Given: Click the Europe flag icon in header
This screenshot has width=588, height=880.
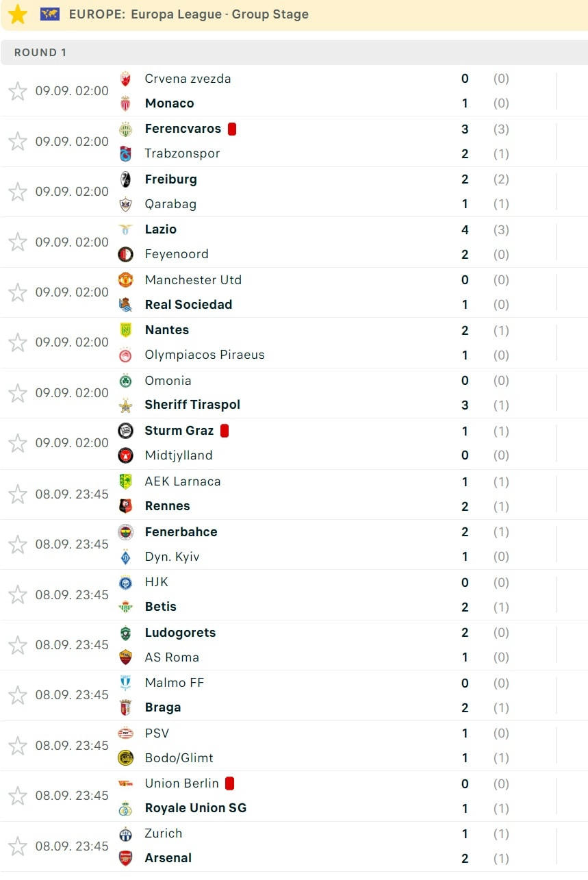Looking at the screenshot, I should [50, 14].
